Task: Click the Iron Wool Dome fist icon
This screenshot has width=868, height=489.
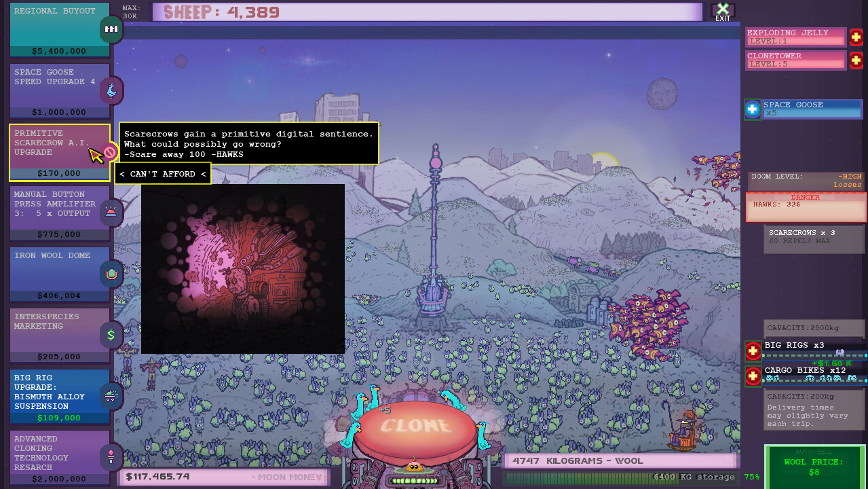Action: (x=111, y=273)
